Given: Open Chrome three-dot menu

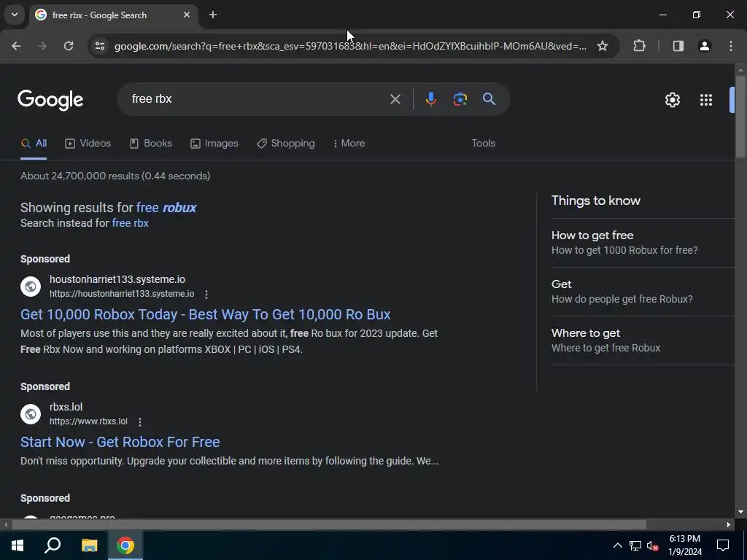Looking at the screenshot, I should [731, 46].
